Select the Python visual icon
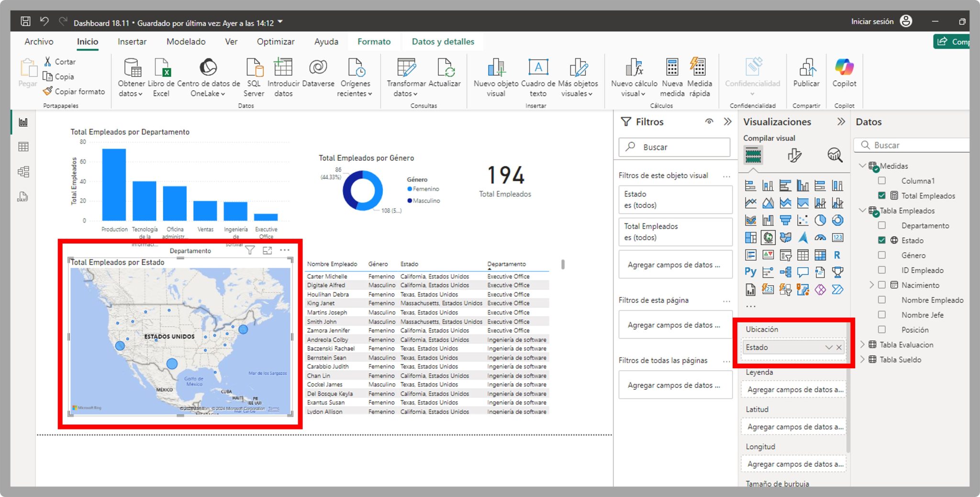 tap(750, 272)
